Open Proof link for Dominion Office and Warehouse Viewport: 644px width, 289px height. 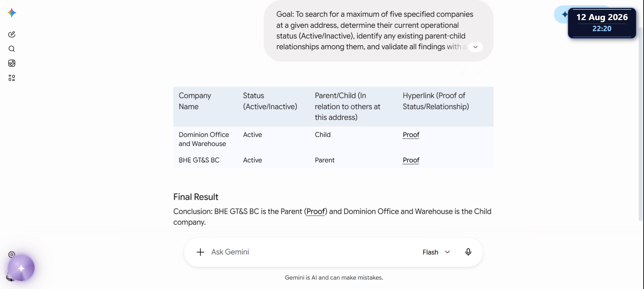pyautogui.click(x=411, y=135)
